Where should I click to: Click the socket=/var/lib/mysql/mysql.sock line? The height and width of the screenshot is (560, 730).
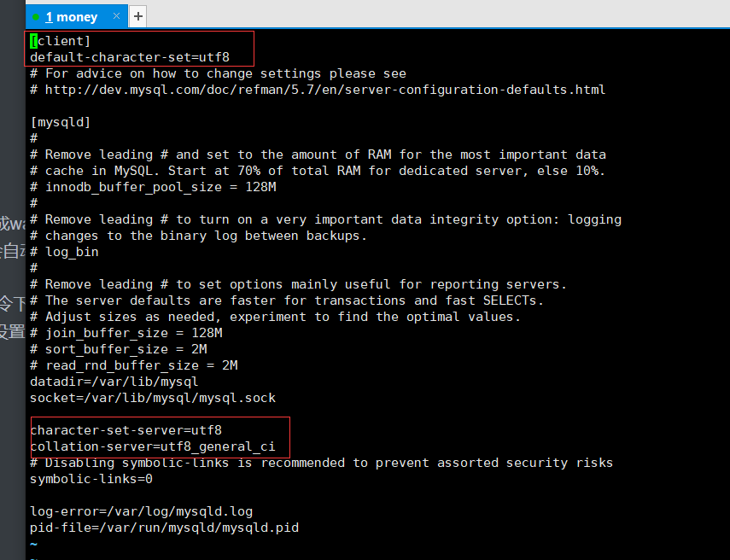pyautogui.click(x=152, y=398)
